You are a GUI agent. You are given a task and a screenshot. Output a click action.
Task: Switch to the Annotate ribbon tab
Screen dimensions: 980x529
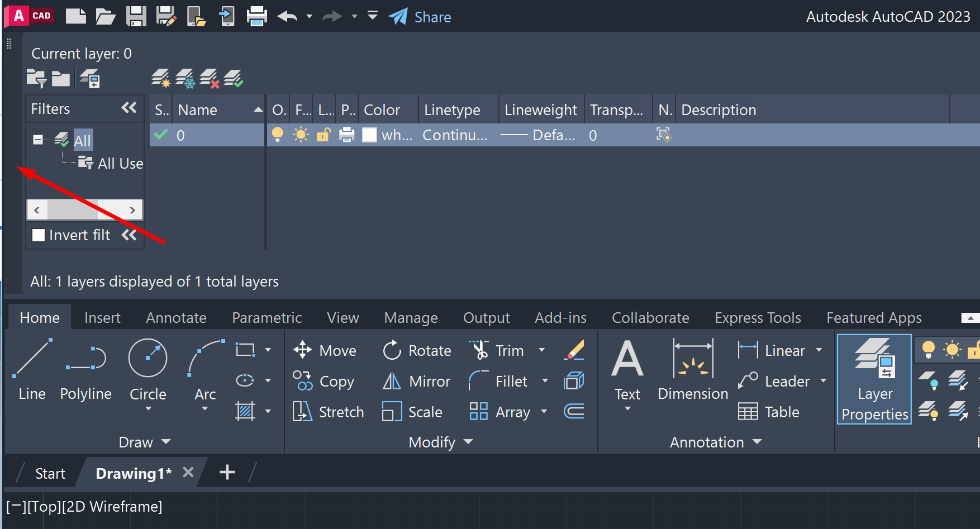pyautogui.click(x=177, y=317)
